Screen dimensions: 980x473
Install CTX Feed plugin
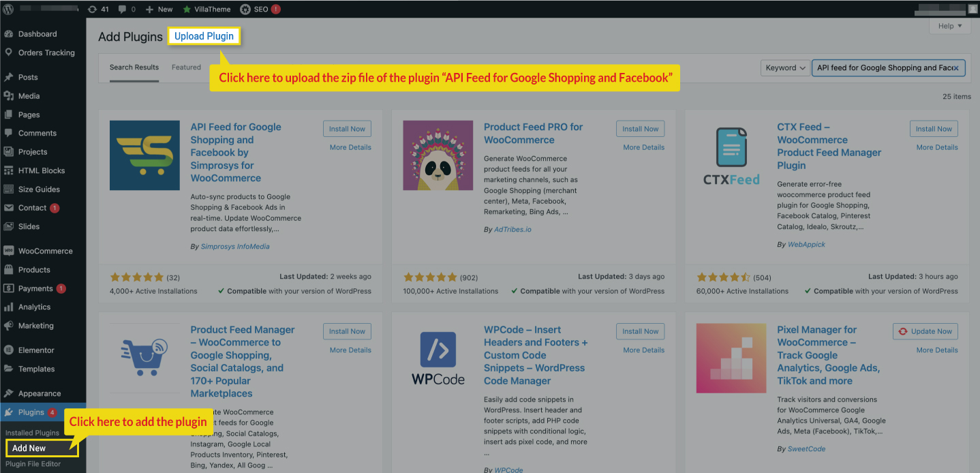934,129
